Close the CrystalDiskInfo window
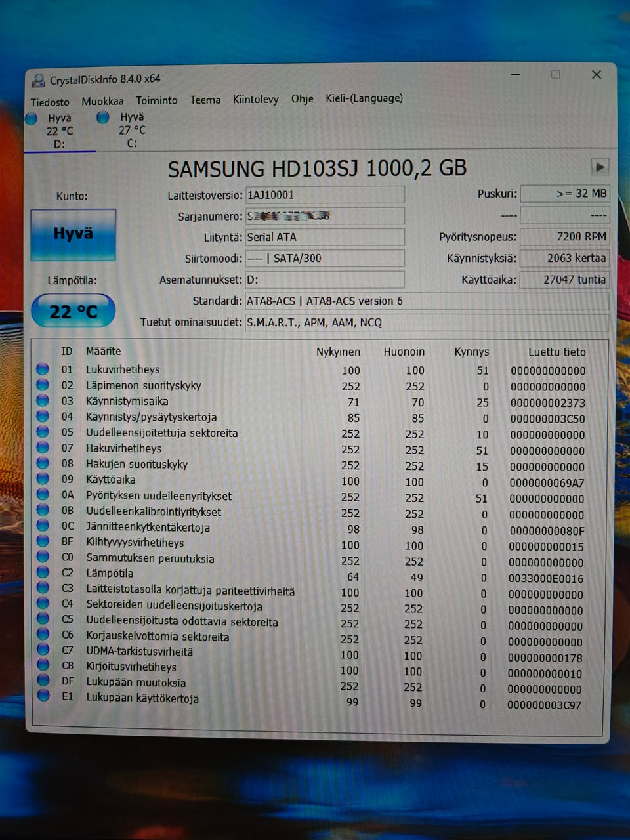 596,75
